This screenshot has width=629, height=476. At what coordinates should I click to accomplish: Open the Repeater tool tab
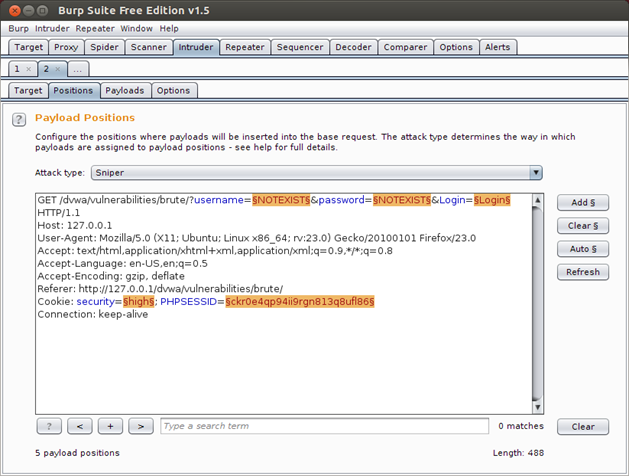[245, 47]
